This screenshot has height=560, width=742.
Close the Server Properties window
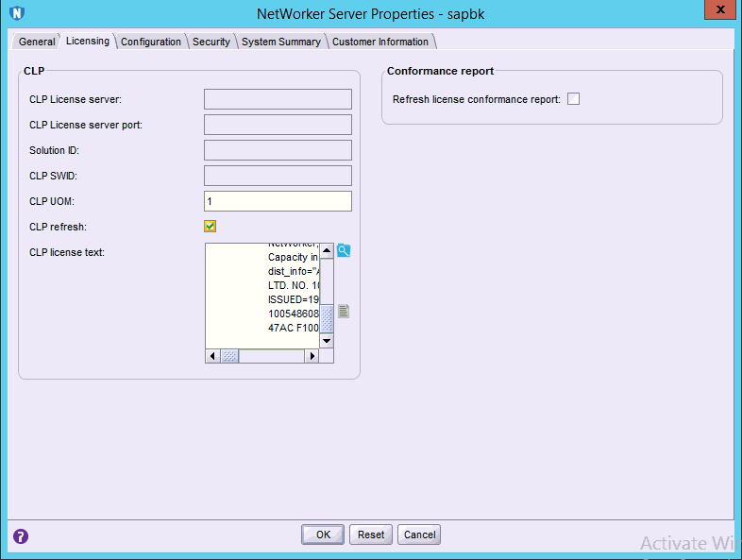[721, 10]
